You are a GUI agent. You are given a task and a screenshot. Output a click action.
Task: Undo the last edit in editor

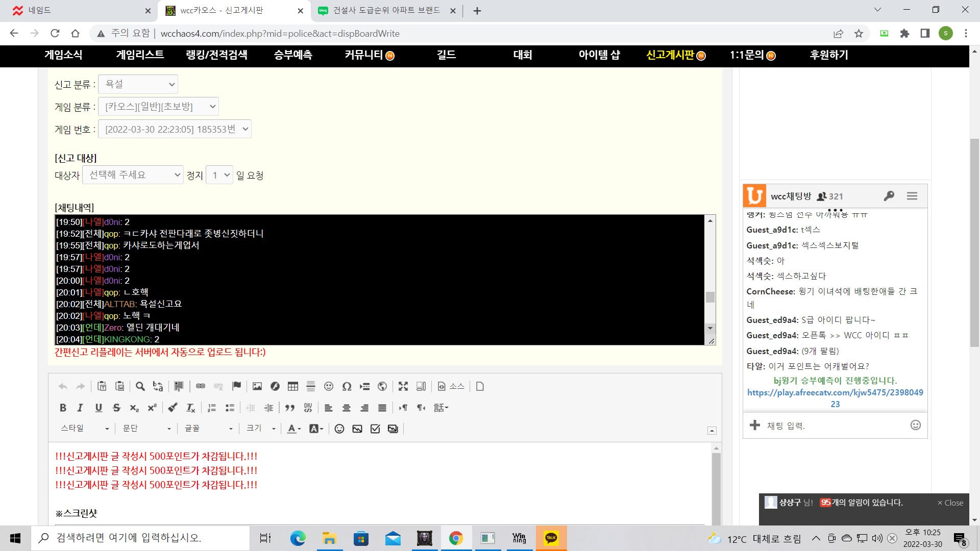pos(63,386)
